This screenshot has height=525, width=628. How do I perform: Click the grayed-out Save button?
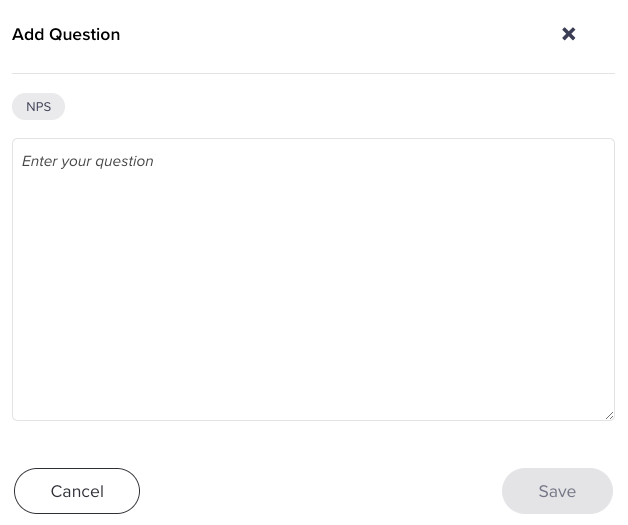click(x=557, y=491)
